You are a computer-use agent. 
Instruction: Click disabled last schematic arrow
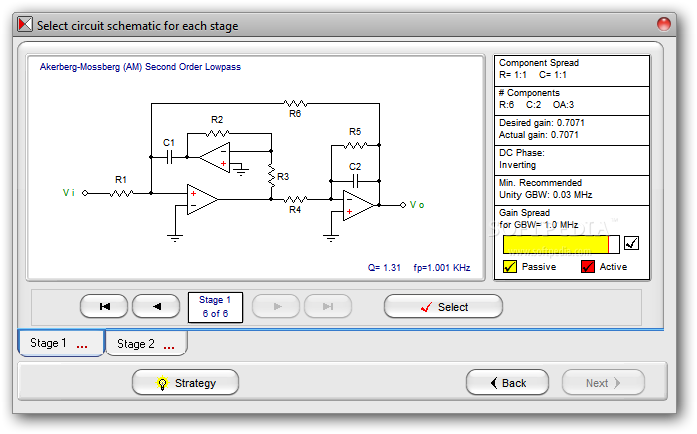pyautogui.click(x=328, y=306)
